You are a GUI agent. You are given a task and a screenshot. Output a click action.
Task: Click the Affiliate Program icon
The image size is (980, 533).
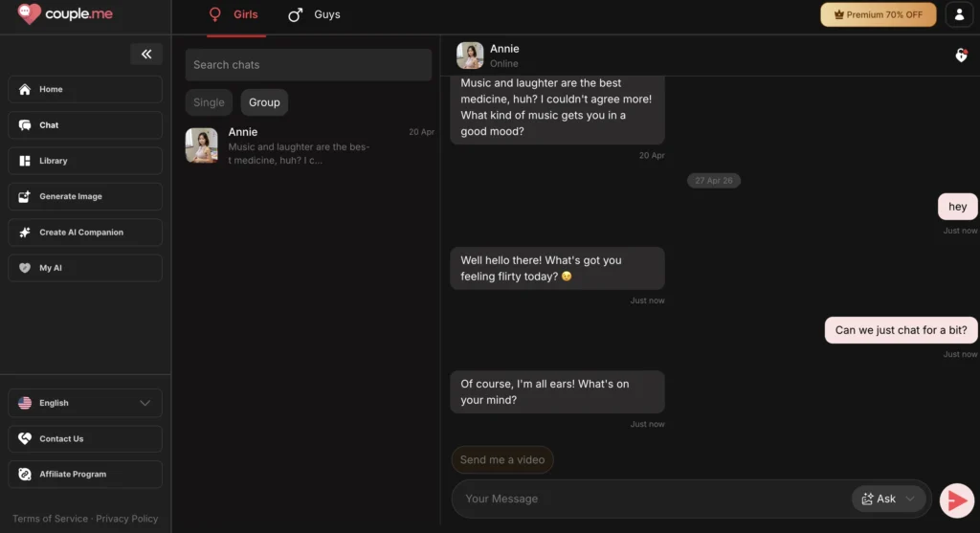24,475
